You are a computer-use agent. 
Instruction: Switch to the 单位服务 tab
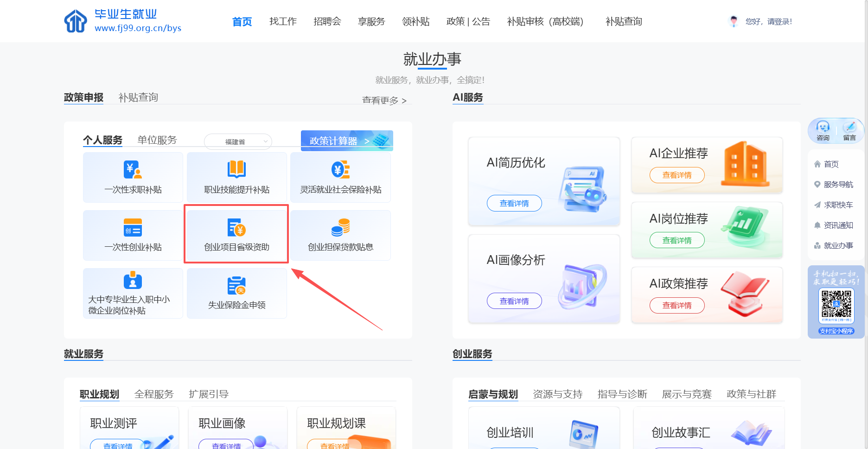coord(157,140)
